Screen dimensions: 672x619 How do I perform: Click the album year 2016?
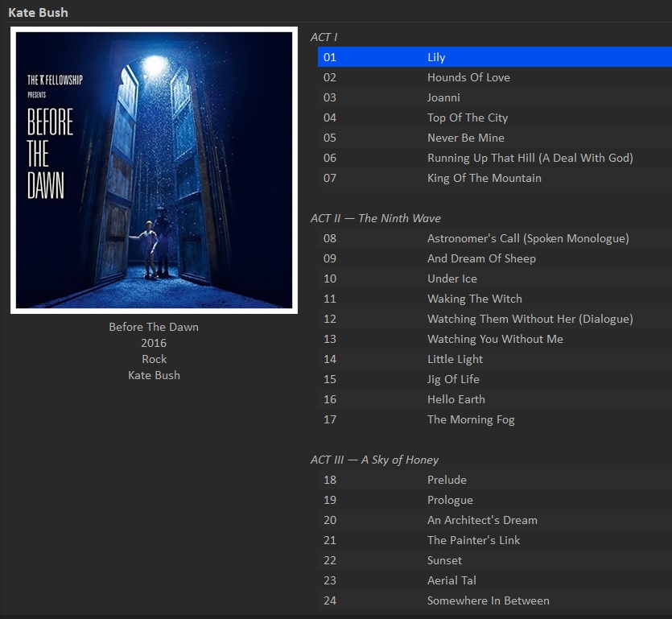pos(154,343)
